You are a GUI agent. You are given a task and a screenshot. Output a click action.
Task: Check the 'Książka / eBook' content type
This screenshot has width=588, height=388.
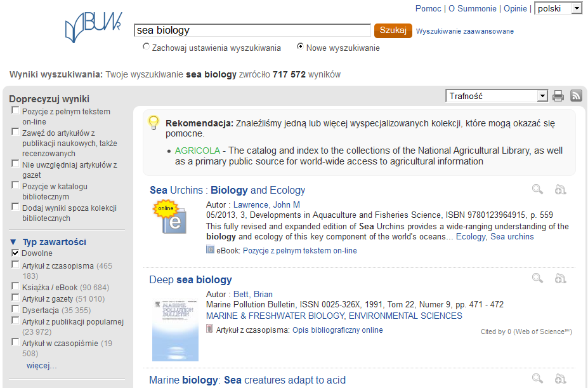pyautogui.click(x=15, y=287)
